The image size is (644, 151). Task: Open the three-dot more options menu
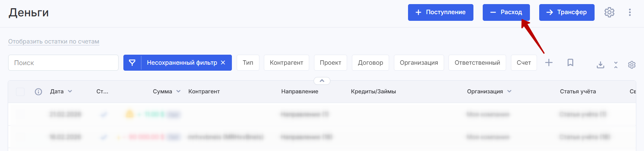pos(630,12)
